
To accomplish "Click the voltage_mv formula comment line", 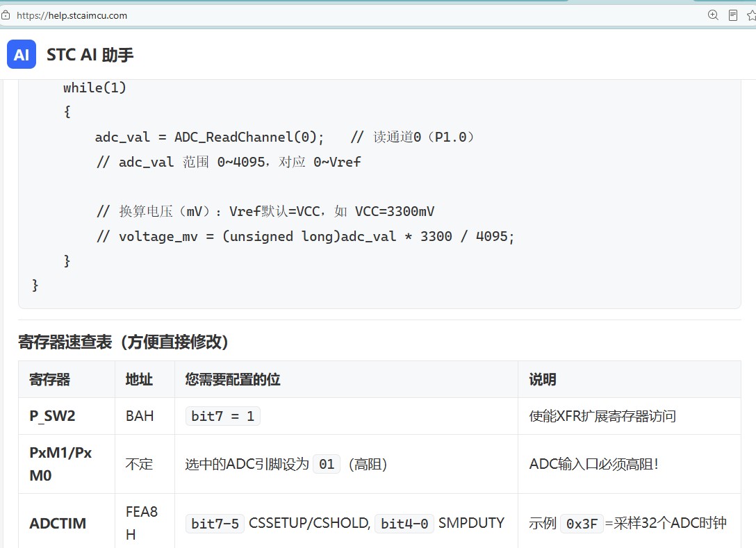I will click(305, 237).
